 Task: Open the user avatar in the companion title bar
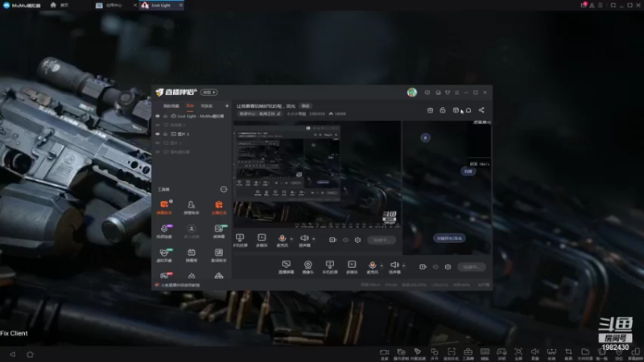click(412, 93)
